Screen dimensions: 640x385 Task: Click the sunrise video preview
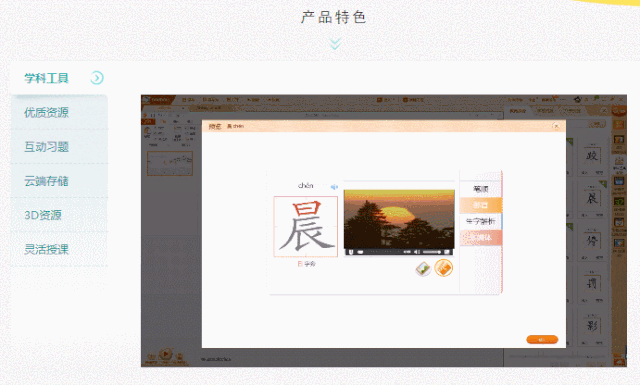pos(399,219)
